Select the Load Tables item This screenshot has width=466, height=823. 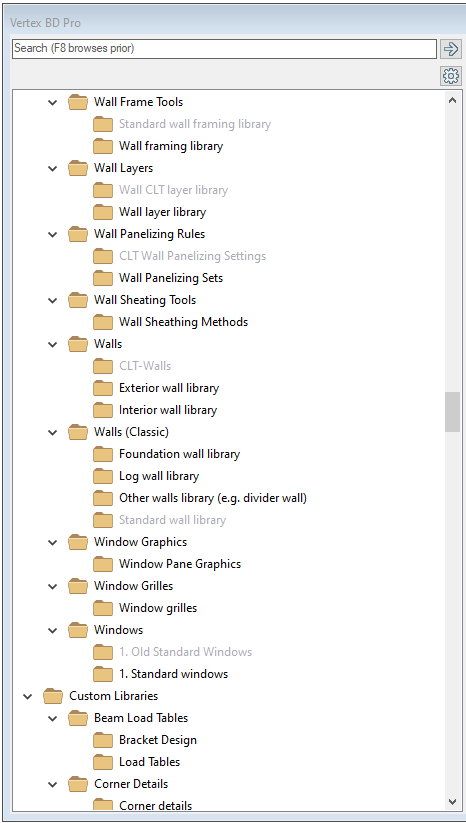[150, 762]
